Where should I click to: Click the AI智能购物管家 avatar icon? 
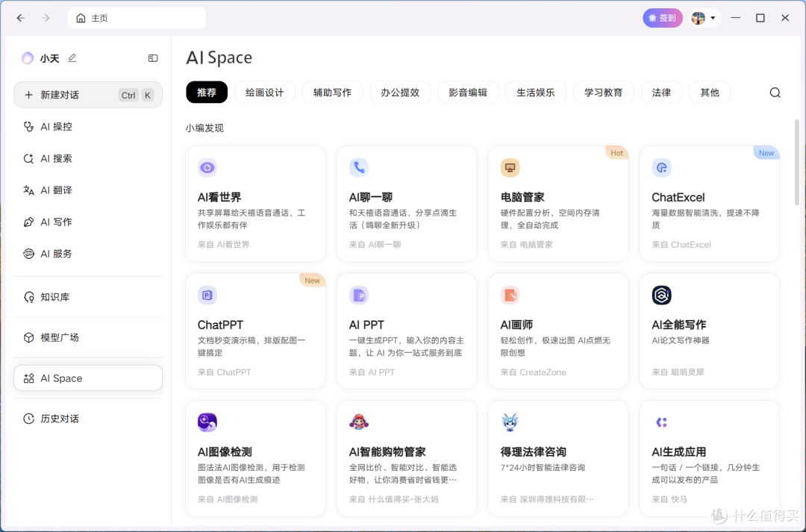tap(359, 422)
